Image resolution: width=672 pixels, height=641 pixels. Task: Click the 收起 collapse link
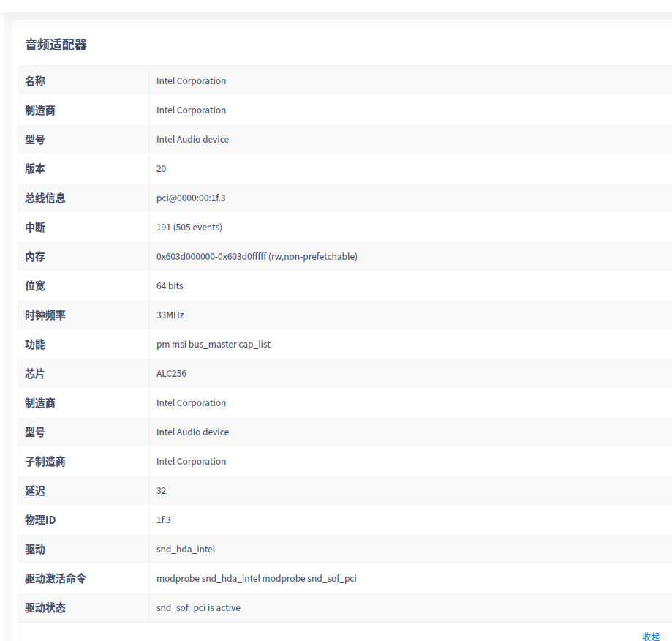[651, 637]
